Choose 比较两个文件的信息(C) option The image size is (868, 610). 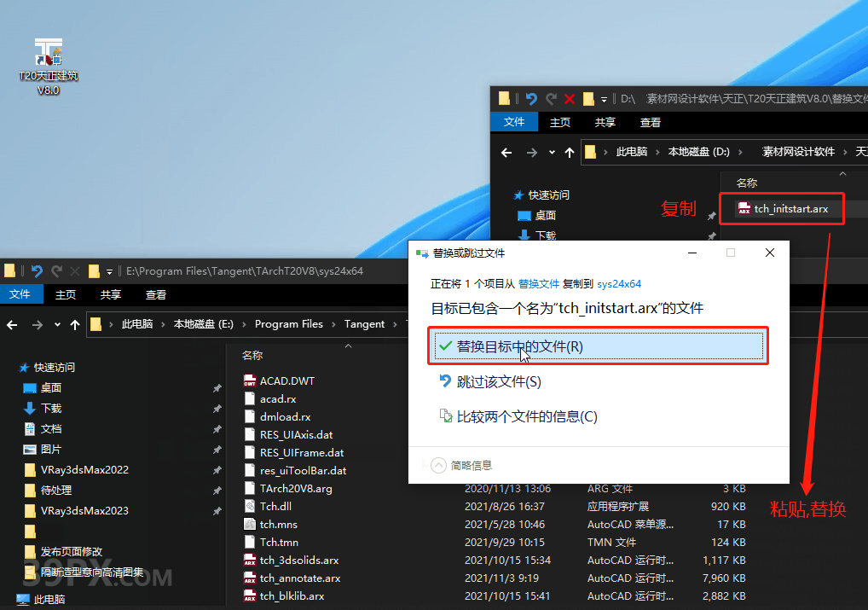(x=518, y=416)
